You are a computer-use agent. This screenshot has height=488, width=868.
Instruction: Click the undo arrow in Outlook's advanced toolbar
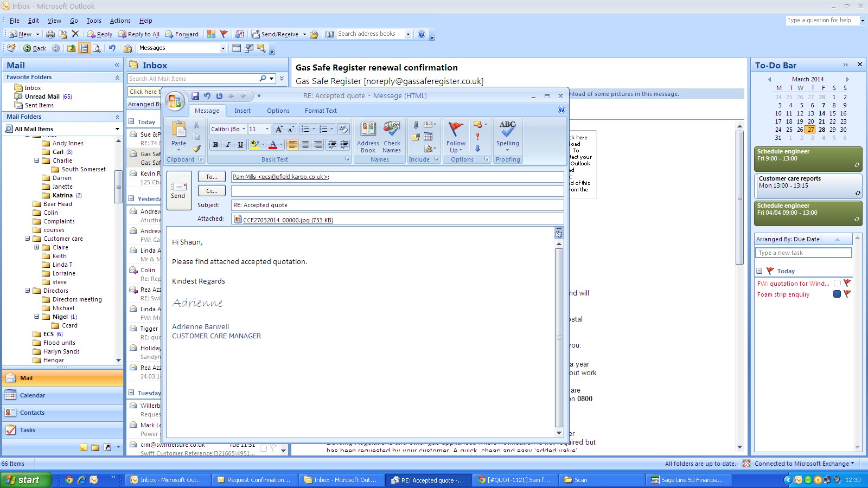(x=112, y=48)
